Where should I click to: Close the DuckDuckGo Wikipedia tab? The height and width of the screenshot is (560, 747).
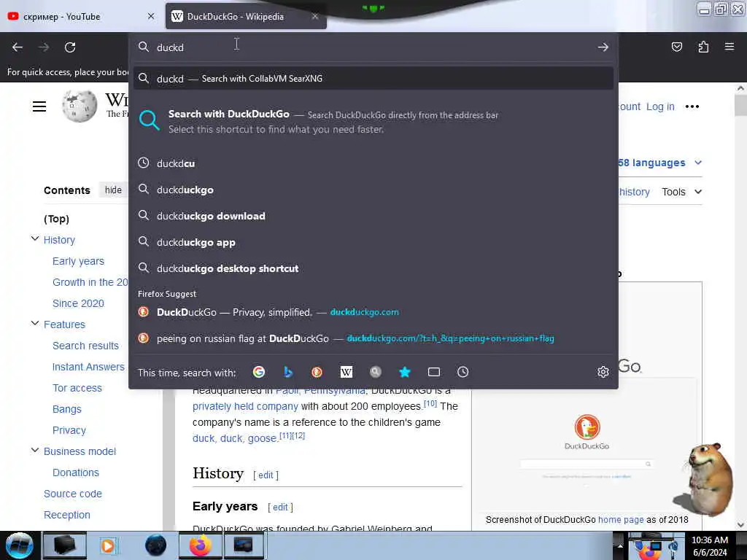[x=315, y=16]
